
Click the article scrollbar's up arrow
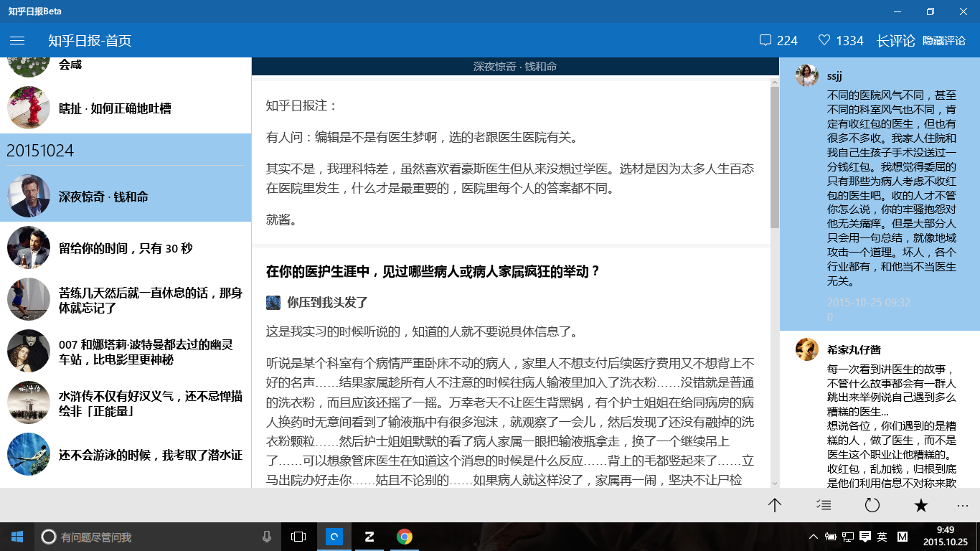coord(775,81)
